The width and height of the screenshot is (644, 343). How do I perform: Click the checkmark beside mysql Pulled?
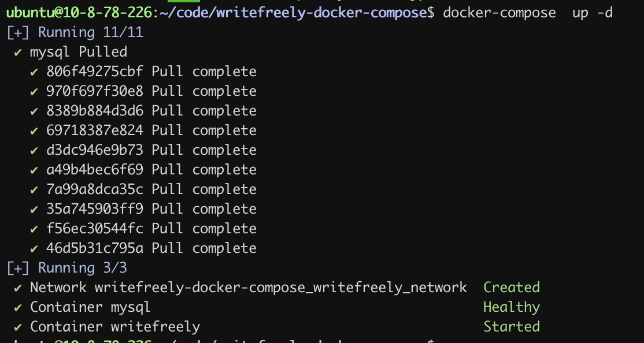coord(18,53)
